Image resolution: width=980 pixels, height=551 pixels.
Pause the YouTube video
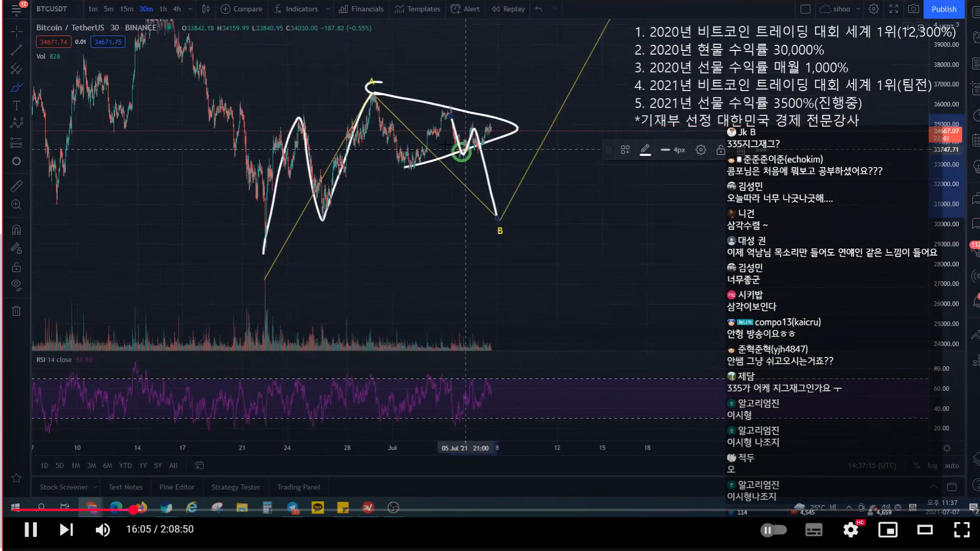coord(31,530)
